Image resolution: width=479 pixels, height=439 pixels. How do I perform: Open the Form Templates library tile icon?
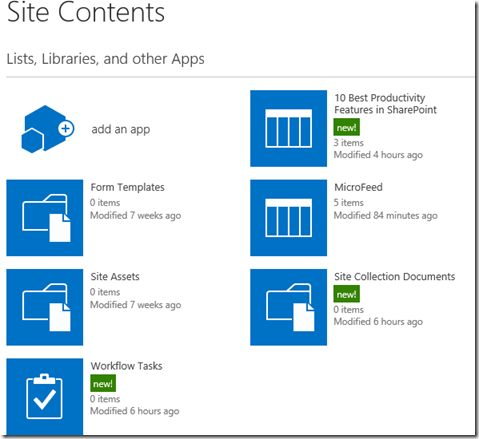(45, 218)
